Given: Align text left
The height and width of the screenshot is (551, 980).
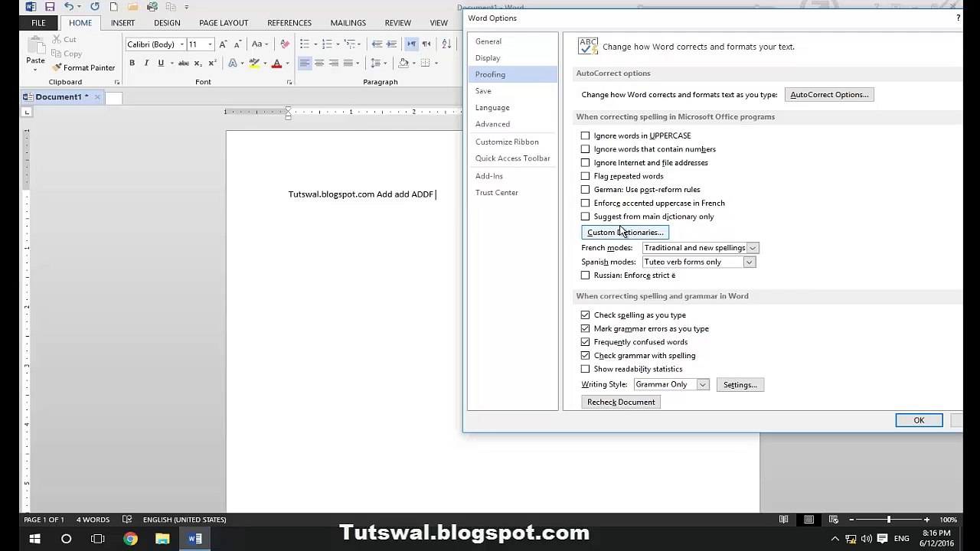Looking at the screenshot, I should tap(305, 63).
